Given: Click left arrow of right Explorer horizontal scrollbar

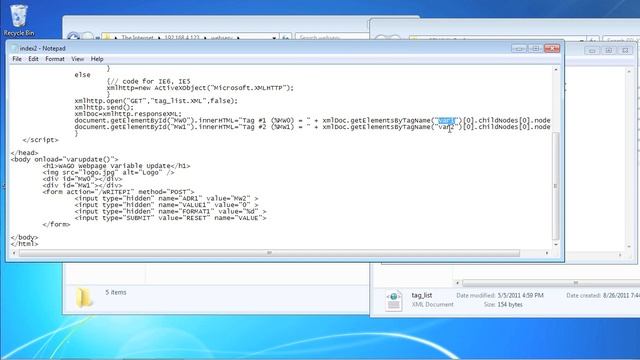Looking at the screenshot, I should (458, 283).
